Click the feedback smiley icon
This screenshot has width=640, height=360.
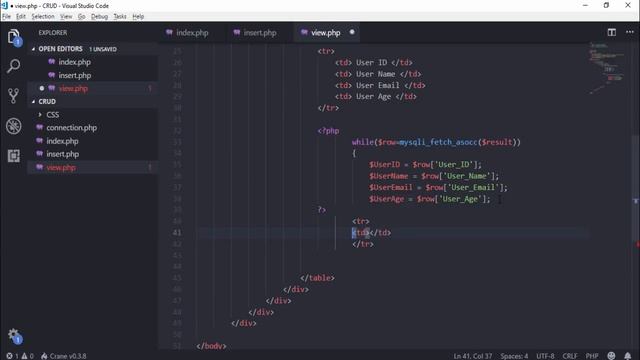611,356
